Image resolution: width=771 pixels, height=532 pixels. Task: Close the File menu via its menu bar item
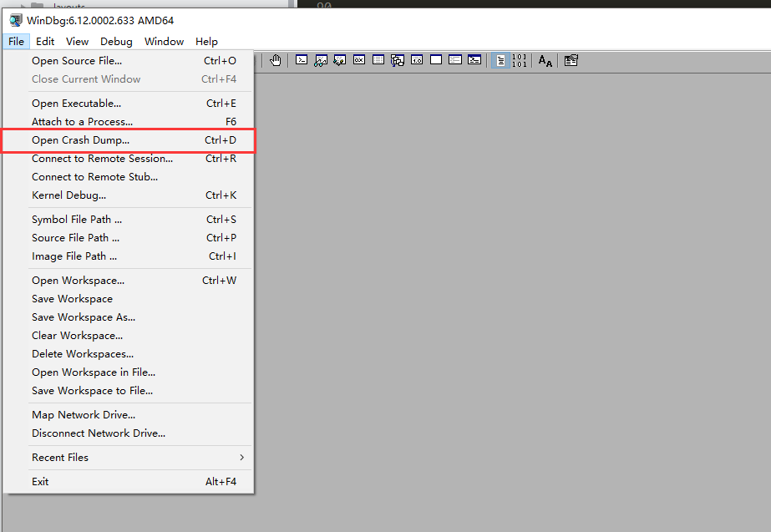point(16,41)
